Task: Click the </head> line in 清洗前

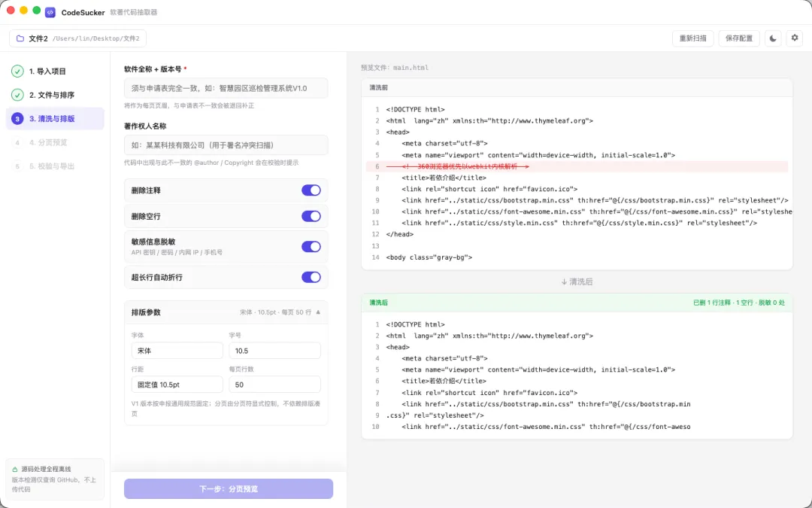Action: tap(400, 234)
